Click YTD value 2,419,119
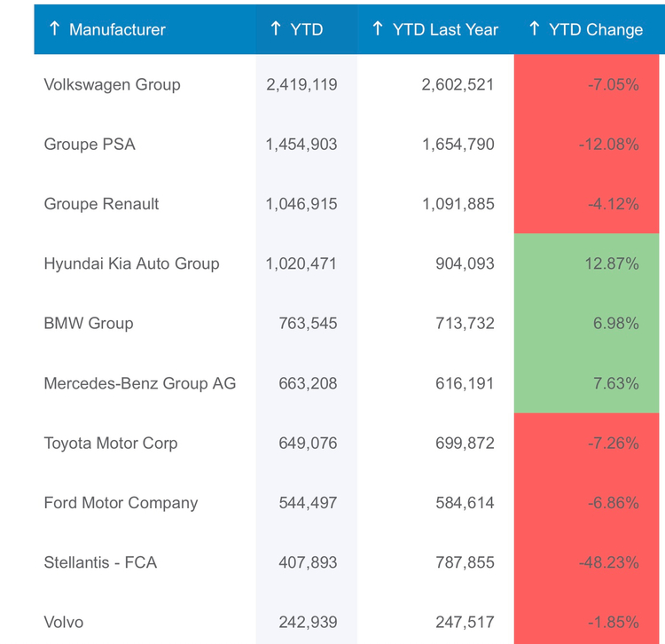 click(301, 85)
